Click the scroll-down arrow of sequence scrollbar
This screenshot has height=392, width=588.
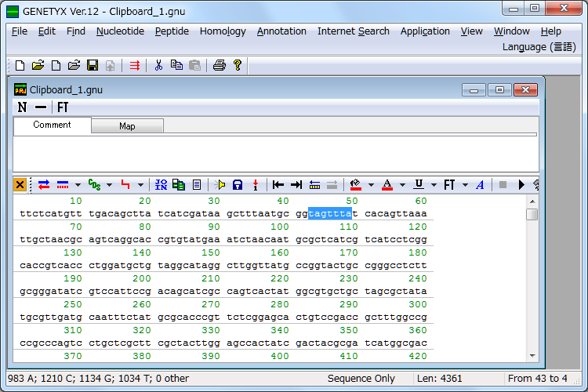coord(532,356)
